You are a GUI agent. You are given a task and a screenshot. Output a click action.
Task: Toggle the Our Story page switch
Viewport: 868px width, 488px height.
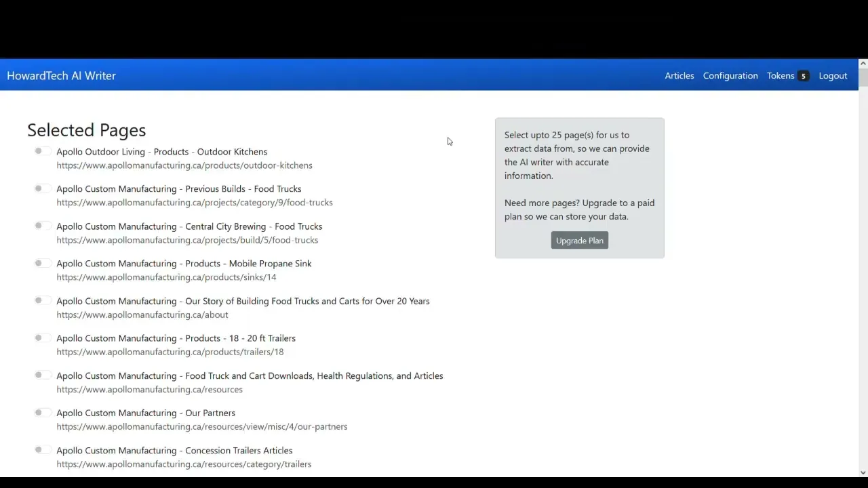42,300
